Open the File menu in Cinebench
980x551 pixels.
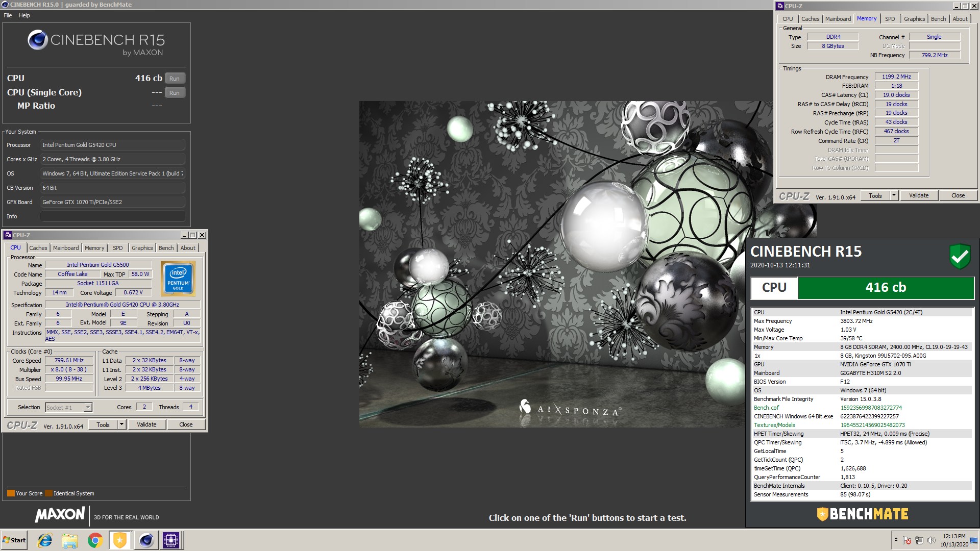click(x=8, y=15)
